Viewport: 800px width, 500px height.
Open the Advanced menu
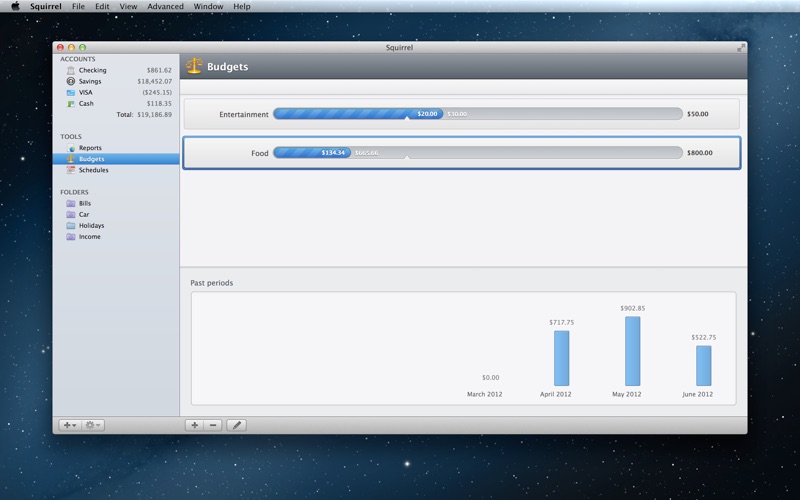coord(165,6)
